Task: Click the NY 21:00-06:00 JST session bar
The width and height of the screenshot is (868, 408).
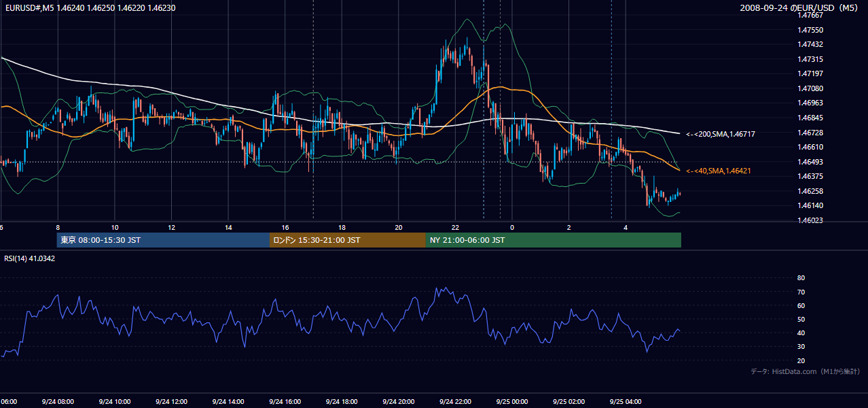Action: pos(554,240)
